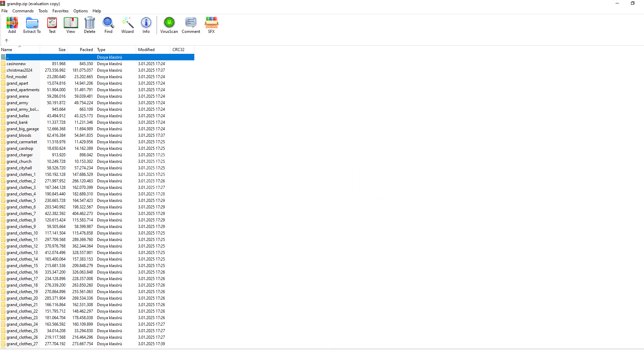Sort list by Size column header

tap(54, 50)
